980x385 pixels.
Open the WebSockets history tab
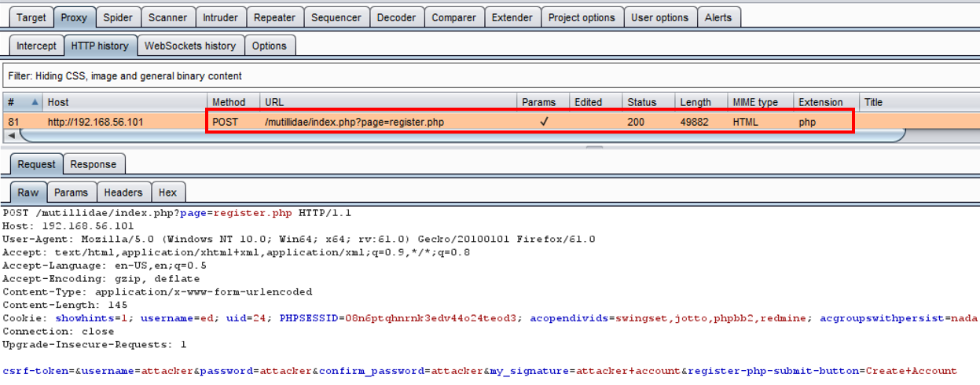(x=190, y=46)
